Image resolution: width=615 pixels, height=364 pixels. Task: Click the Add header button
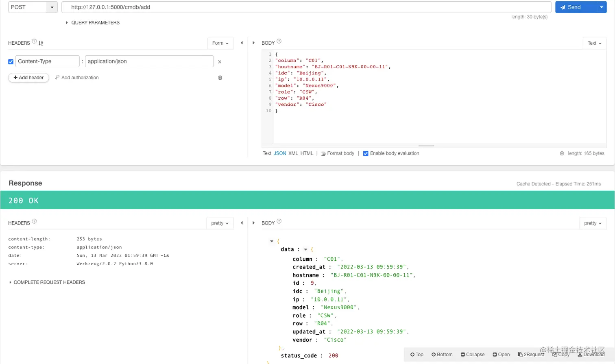pyautogui.click(x=28, y=78)
